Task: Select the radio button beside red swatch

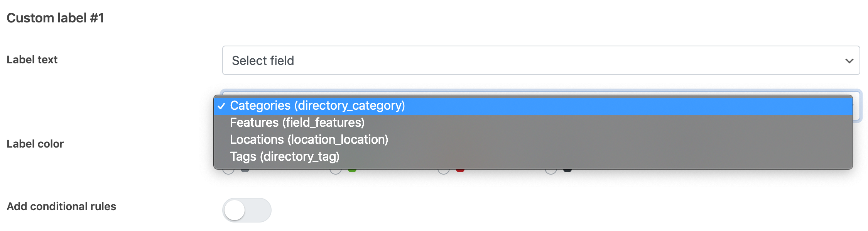Action: (444, 171)
